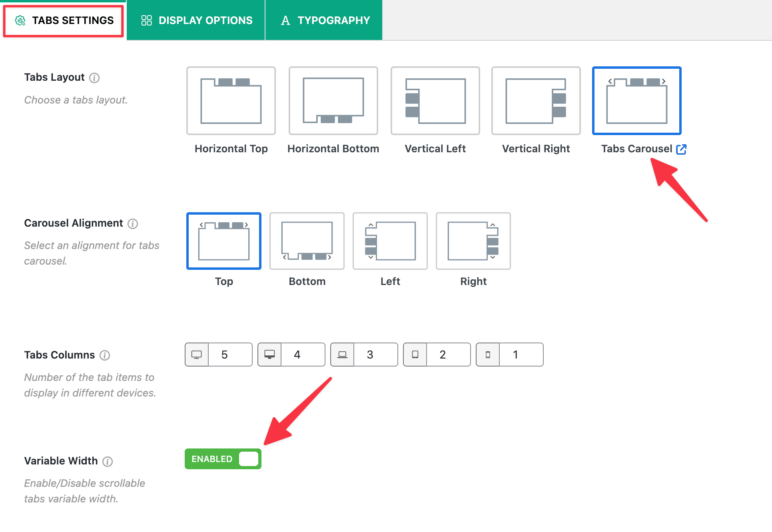Click the info icon beside Carousel Alignment
This screenshot has width=772, height=532.
[134, 224]
